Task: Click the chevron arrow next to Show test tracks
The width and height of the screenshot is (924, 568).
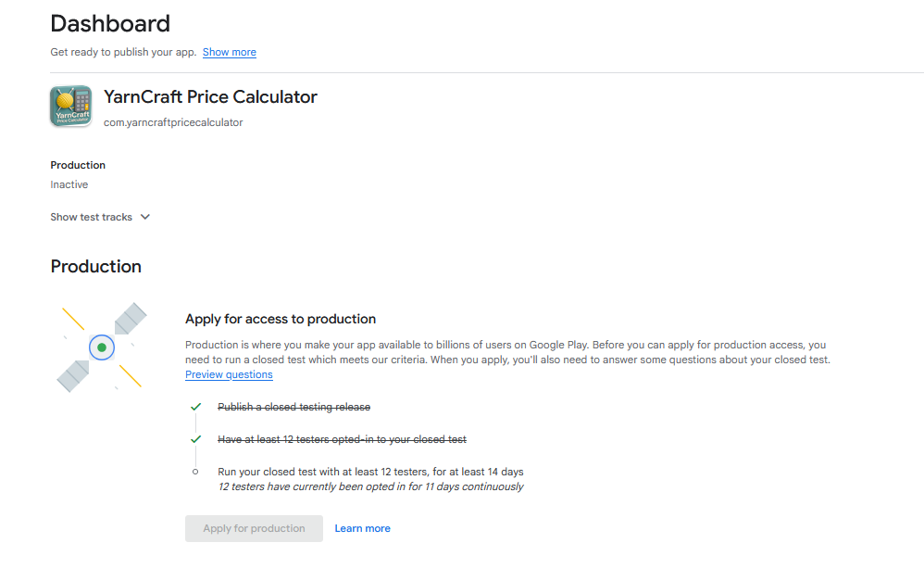Action: (144, 217)
